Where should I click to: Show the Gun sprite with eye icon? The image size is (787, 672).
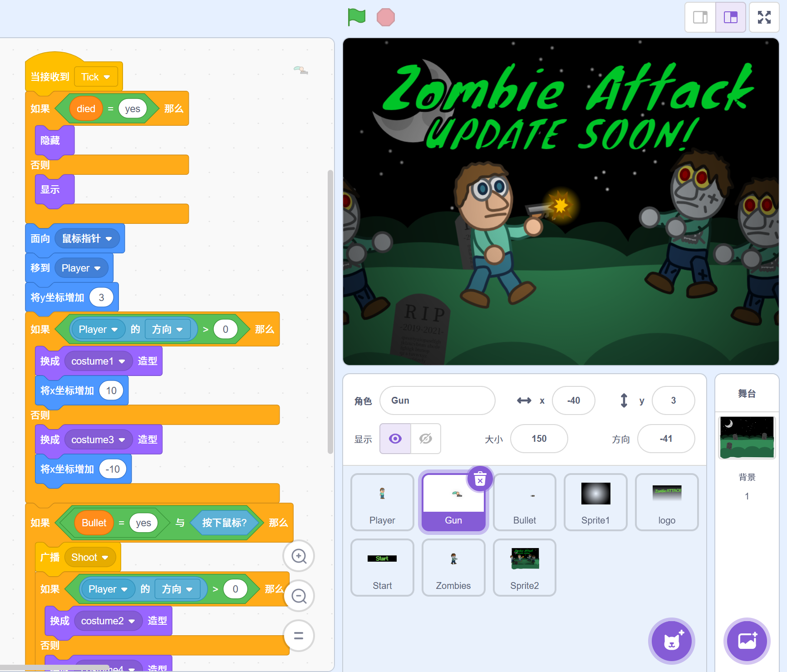(x=395, y=439)
